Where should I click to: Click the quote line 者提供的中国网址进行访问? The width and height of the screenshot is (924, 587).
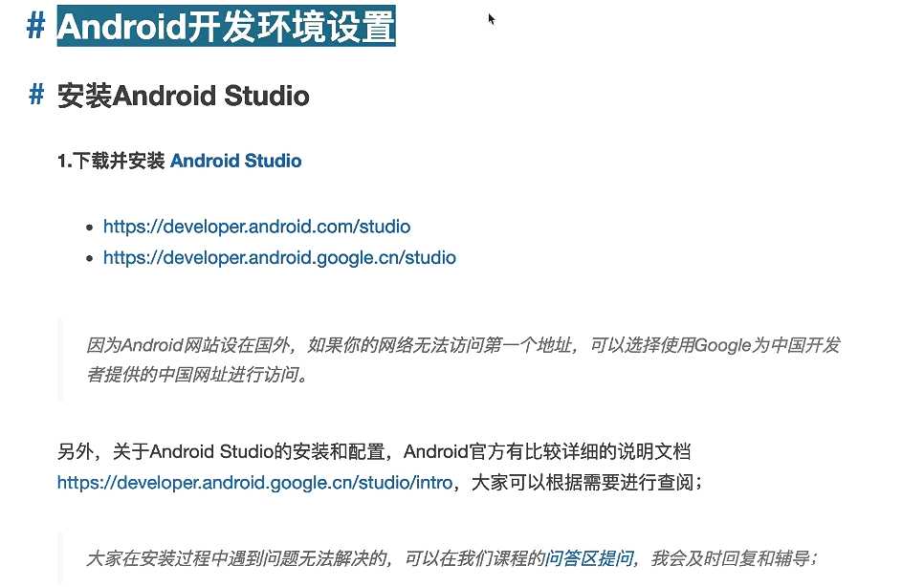(x=197, y=375)
